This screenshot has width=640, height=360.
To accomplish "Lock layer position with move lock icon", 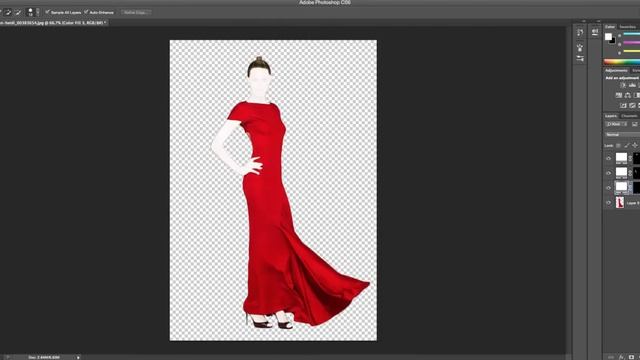I will click(x=635, y=145).
